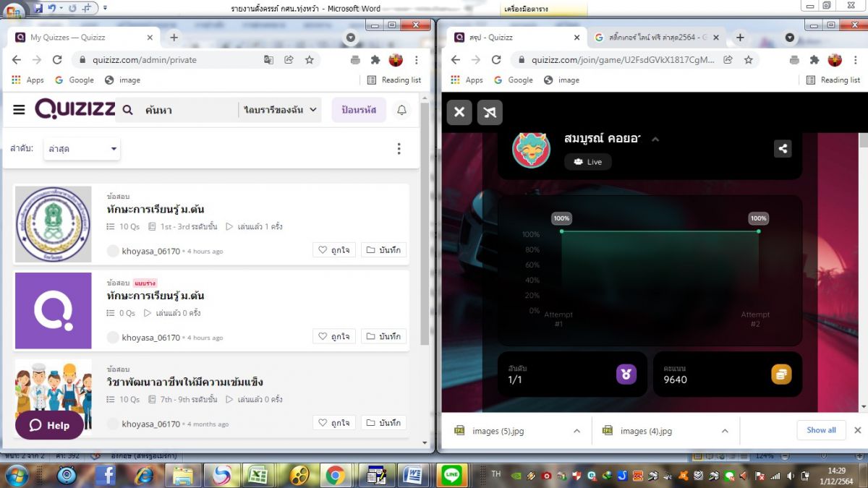868x488 pixels.
Task: Like the draft ทักษะการเรียนรู้ ม.ต้น quiz
Action: click(333, 336)
